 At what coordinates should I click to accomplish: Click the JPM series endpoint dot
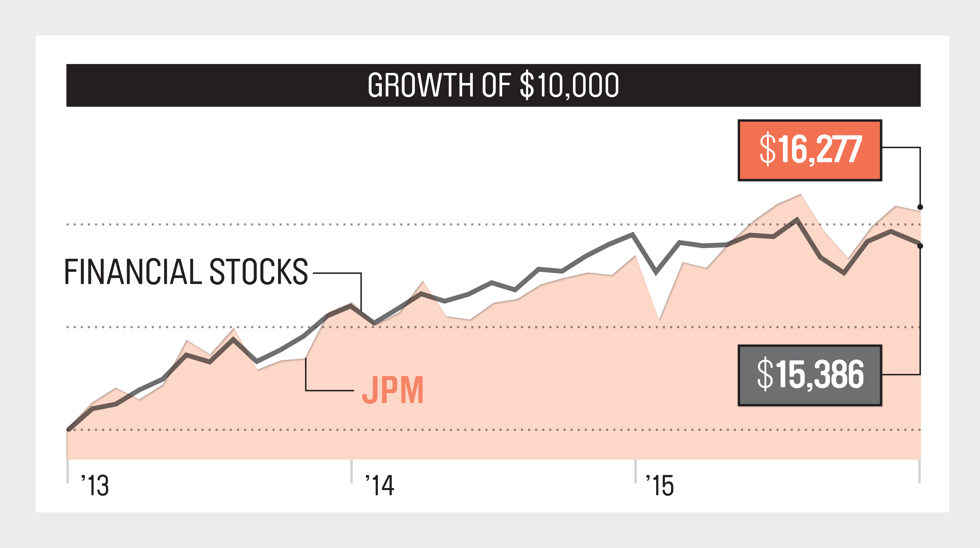[x=920, y=207]
